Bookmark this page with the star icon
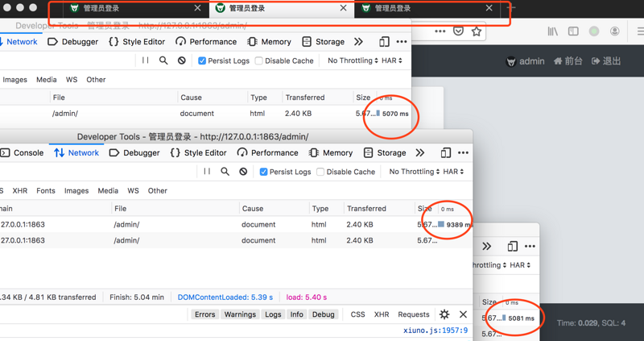Screen dimensions: 644x341 coord(476,31)
